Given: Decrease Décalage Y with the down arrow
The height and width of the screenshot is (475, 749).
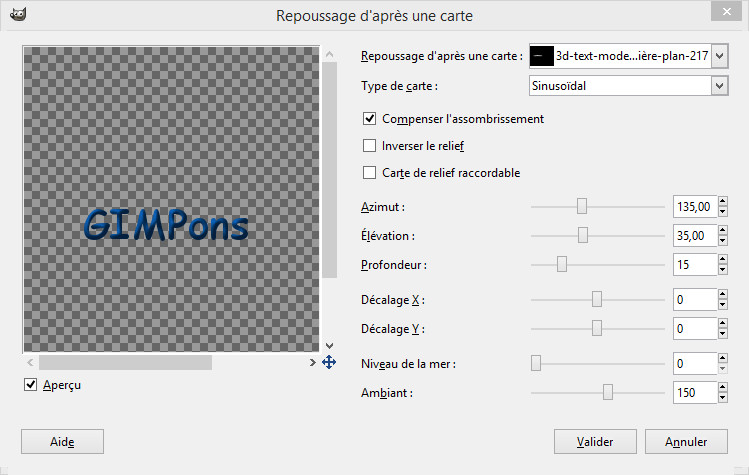Looking at the screenshot, I should (723, 334).
